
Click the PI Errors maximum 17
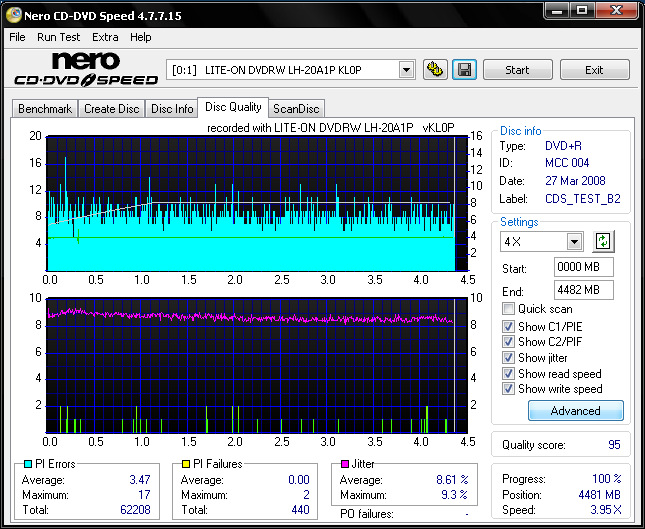pyautogui.click(x=144, y=494)
